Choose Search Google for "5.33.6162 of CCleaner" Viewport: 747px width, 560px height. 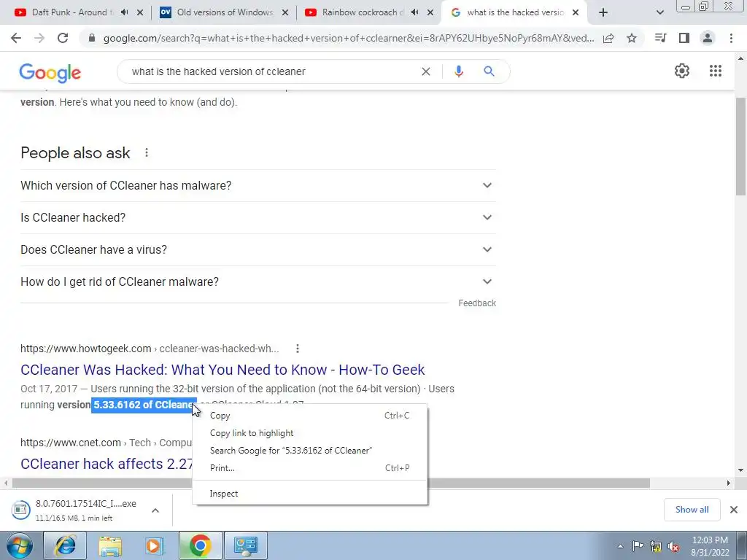(309, 451)
